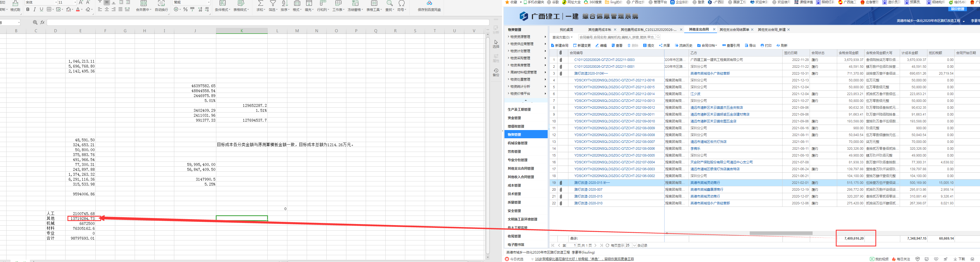This screenshot has height=262, width=980.
Task: Click the Transfer History (流转历史) button
Action: pos(683,46)
